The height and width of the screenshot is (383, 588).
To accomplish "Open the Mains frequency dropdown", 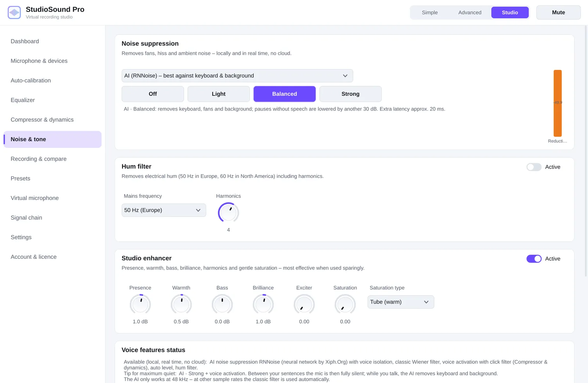I will coord(164,210).
